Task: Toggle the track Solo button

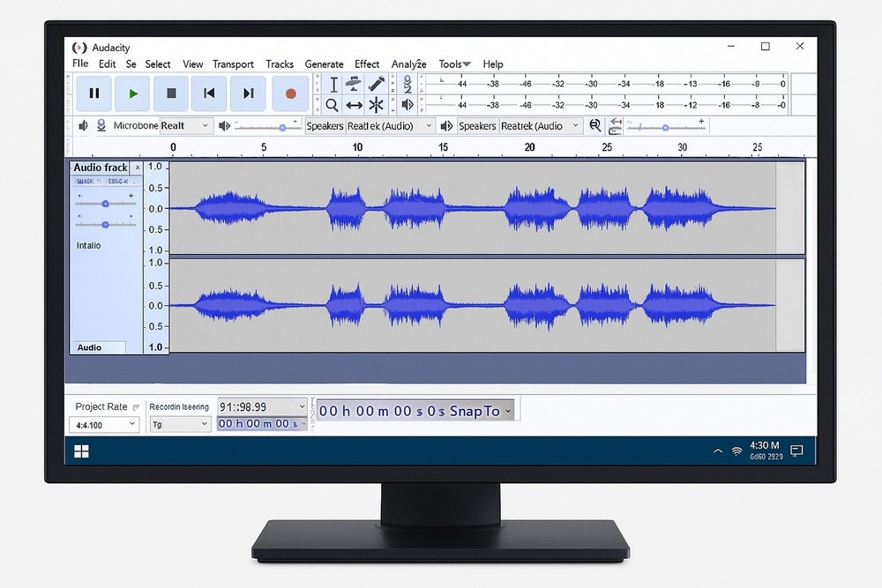Action: coord(121,181)
